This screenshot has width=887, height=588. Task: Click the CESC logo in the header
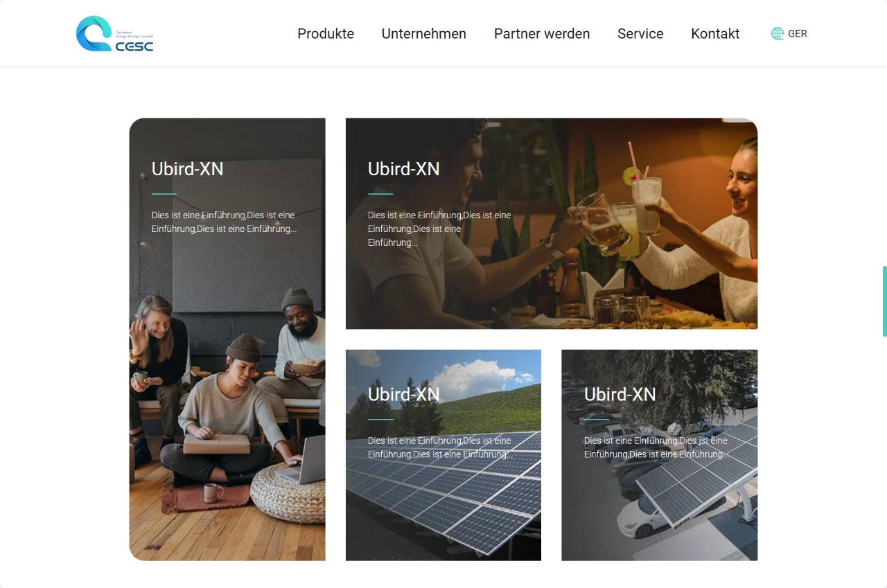114,33
